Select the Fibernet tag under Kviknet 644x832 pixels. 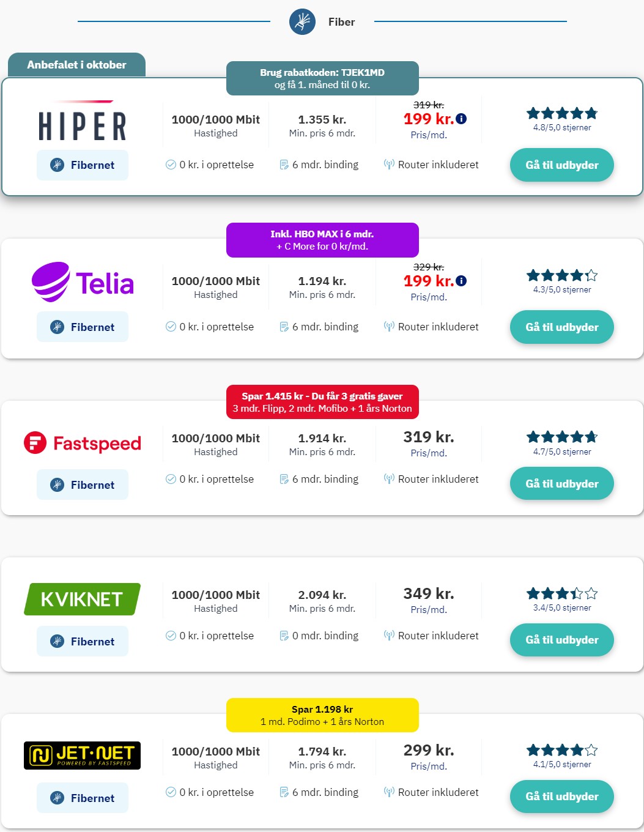point(83,641)
